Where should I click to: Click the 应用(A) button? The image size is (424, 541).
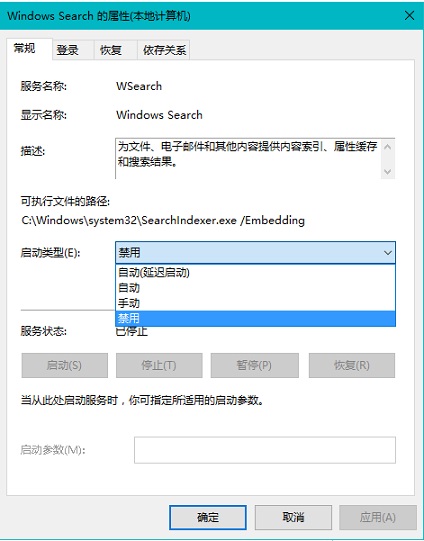(x=378, y=517)
